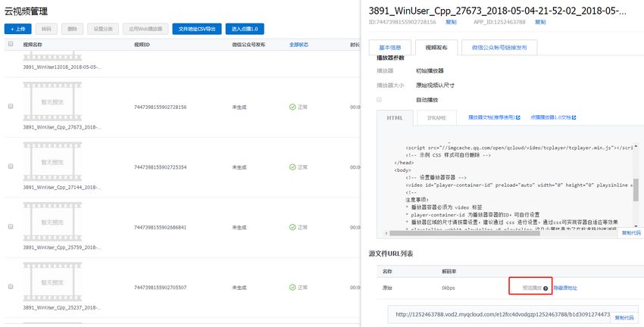Click the 视频ID column header

tap(142, 45)
